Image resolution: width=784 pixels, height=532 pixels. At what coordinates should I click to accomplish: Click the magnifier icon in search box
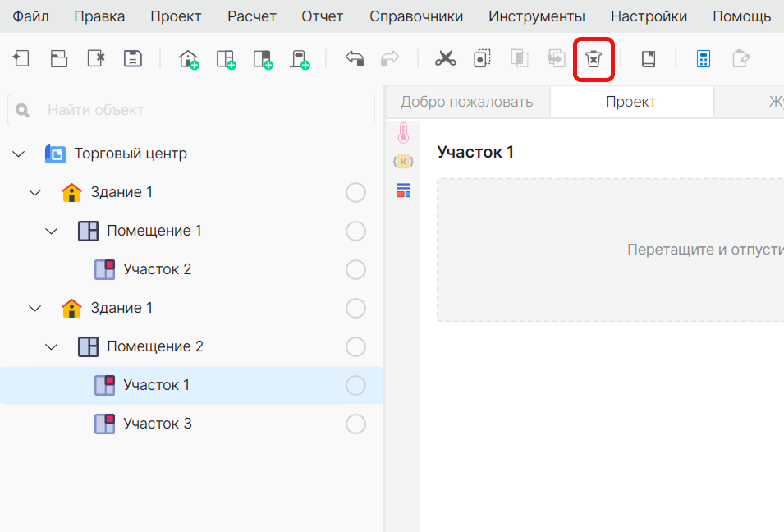pyautogui.click(x=22, y=110)
